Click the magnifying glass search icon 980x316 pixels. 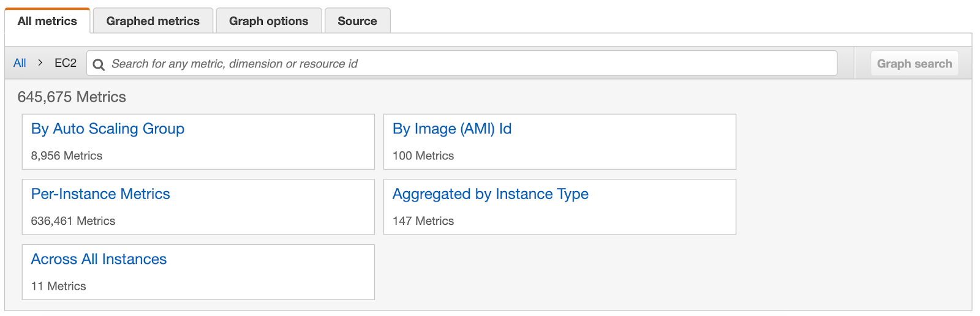point(99,64)
